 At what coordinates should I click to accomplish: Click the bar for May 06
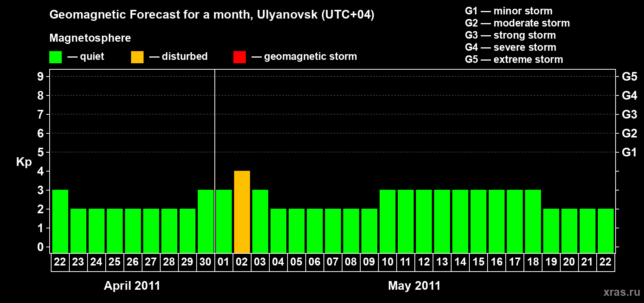[315, 231]
